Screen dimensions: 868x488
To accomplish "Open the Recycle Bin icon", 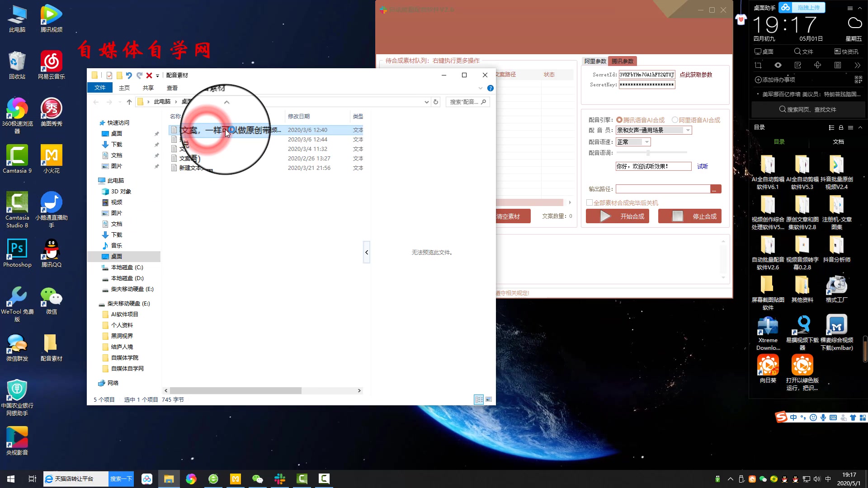I will (17, 65).
